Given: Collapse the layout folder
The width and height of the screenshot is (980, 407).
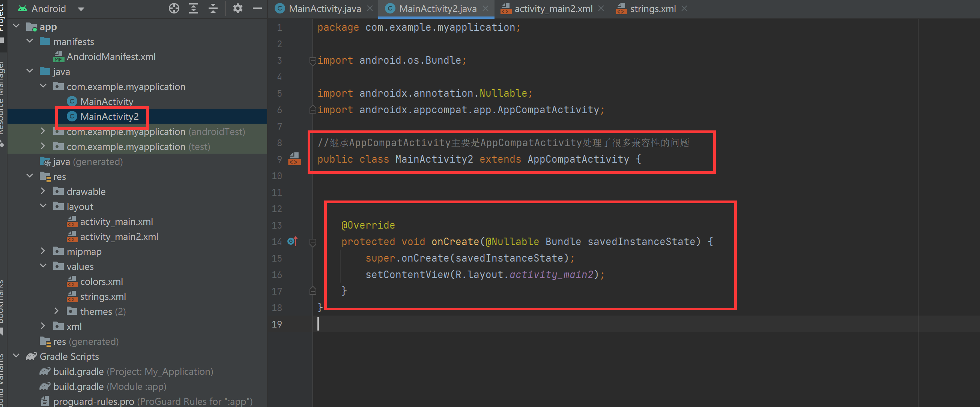Looking at the screenshot, I should point(44,206).
